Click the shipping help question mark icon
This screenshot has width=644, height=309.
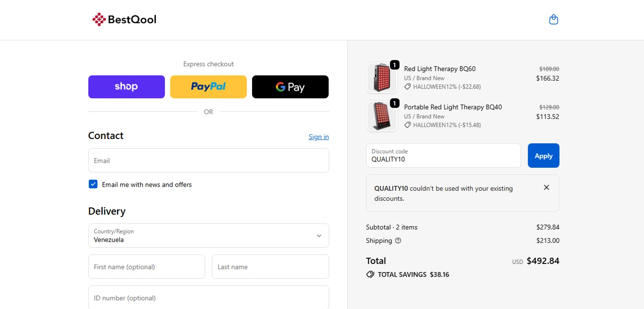tap(398, 241)
